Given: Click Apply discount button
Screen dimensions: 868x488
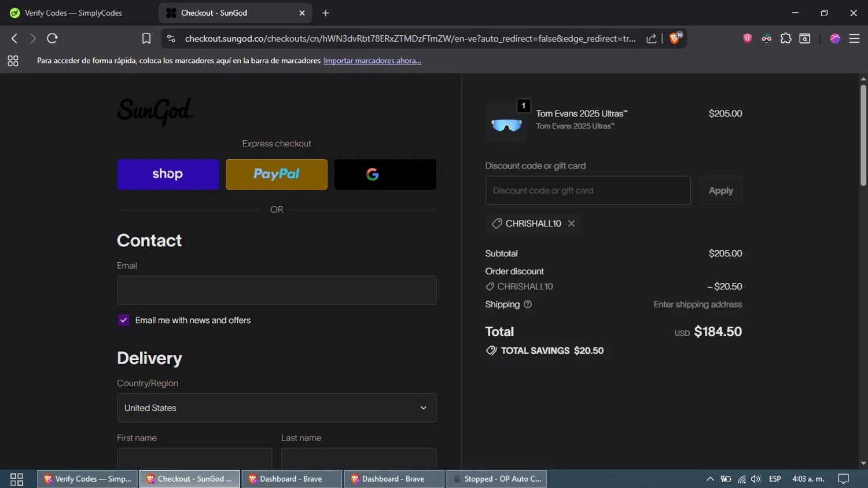Looking at the screenshot, I should click(721, 190).
